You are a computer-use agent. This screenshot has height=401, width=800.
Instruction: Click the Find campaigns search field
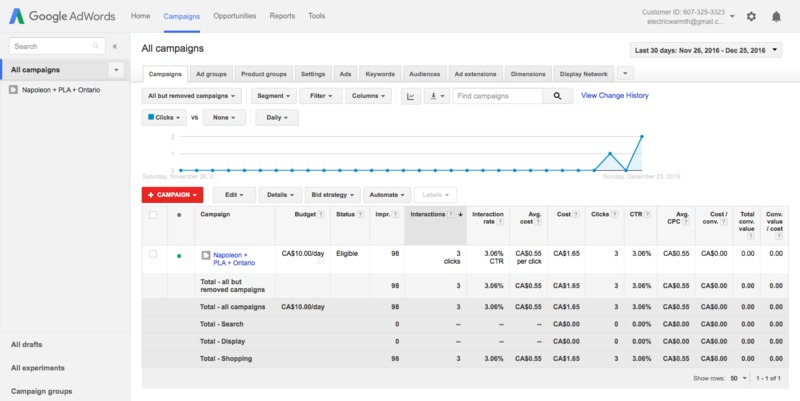(496, 96)
